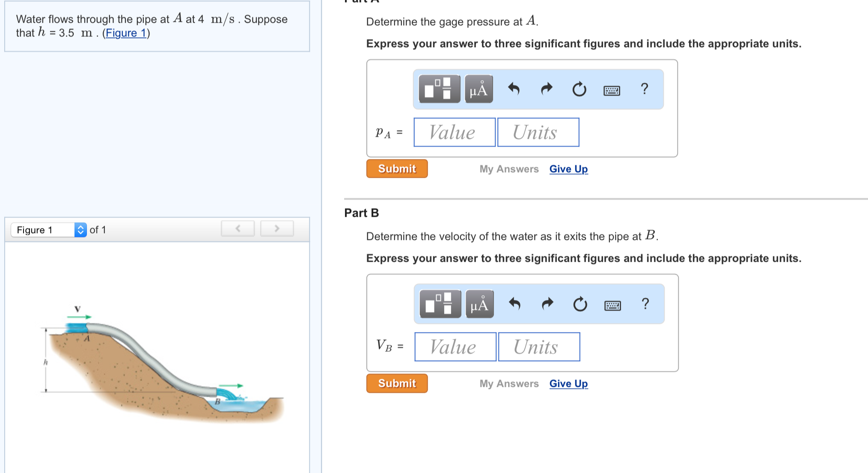Image resolution: width=868 pixels, height=473 pixels.
Task: Focus the VB Value input field
Action: (455, 347)
